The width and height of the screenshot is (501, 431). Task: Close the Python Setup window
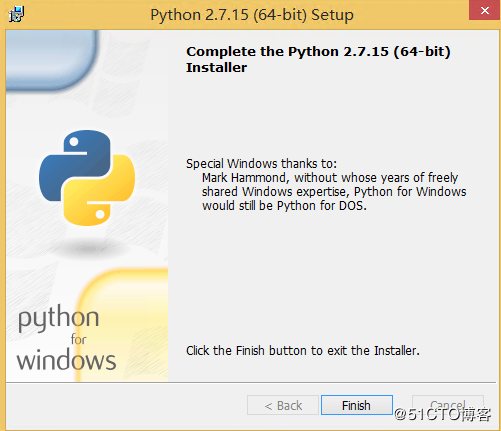485,11
